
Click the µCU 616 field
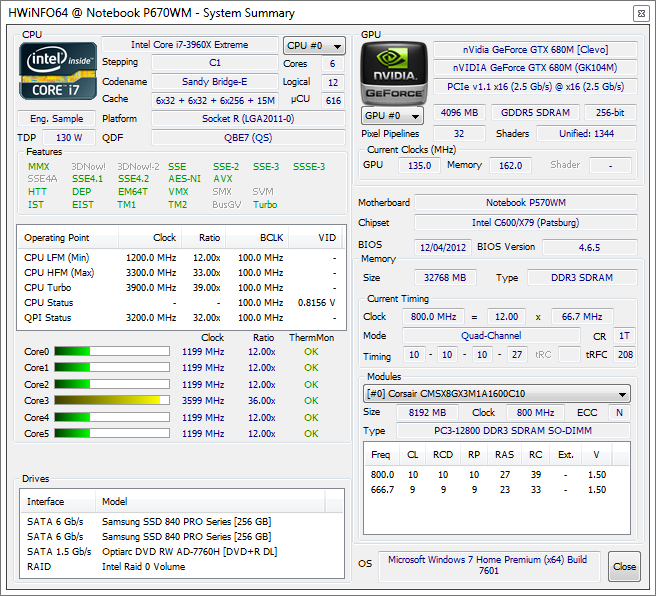coord(333,100)
